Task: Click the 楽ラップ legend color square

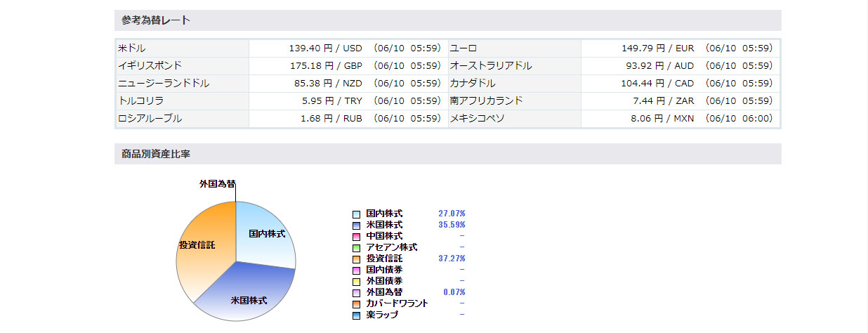Action: (x=357, y=315)
